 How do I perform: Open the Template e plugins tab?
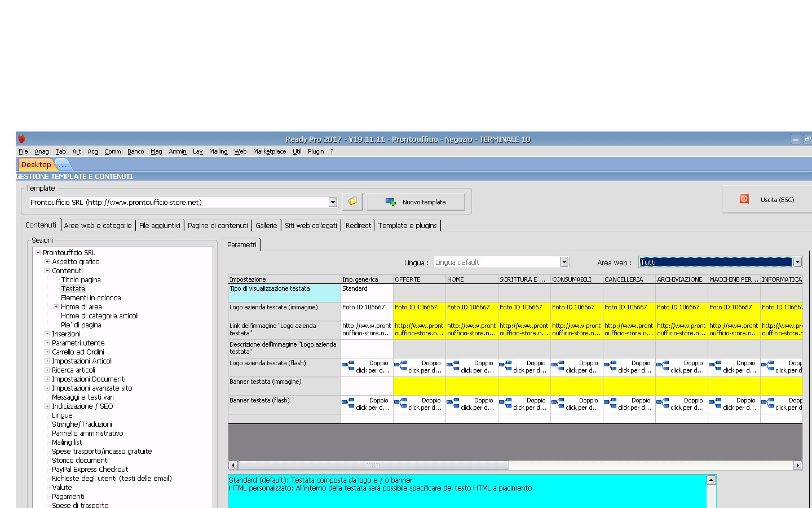408,225
